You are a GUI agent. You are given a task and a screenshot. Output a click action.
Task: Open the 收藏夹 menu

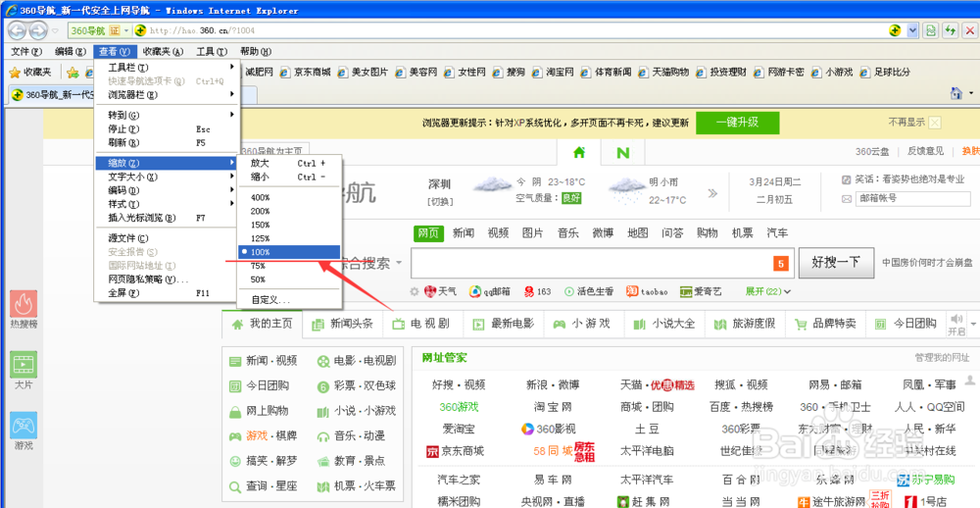click(x=163, y=51)
